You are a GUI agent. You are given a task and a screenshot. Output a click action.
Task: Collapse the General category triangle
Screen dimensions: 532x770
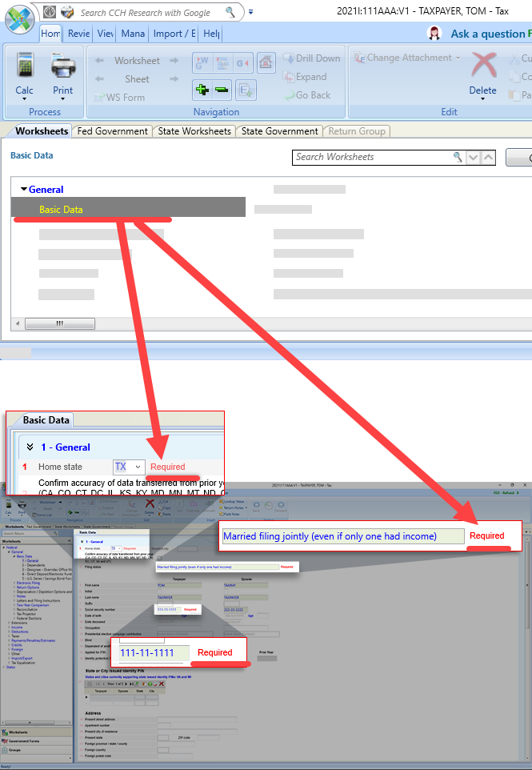(x=23, y=189)
